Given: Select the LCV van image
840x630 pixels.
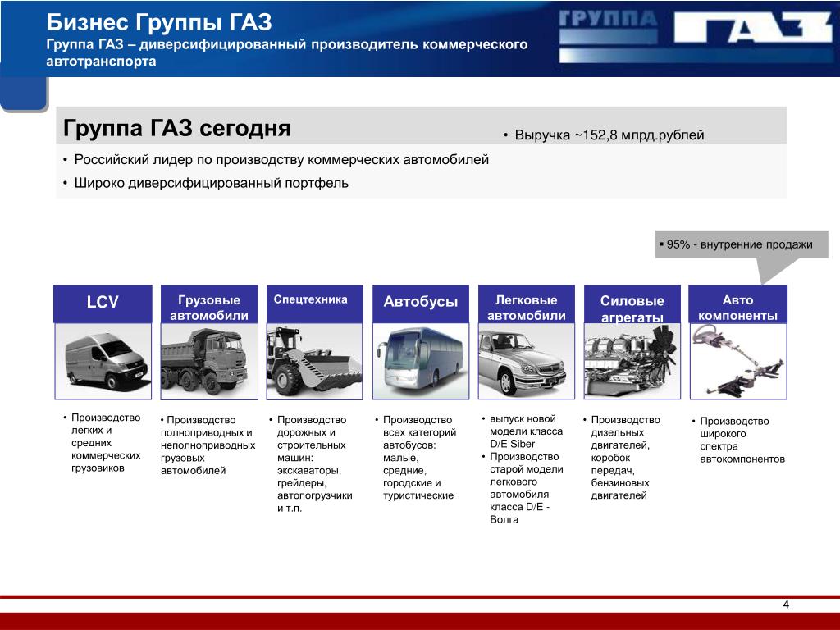Looking at the screenshot, I should tap(103, 361).
